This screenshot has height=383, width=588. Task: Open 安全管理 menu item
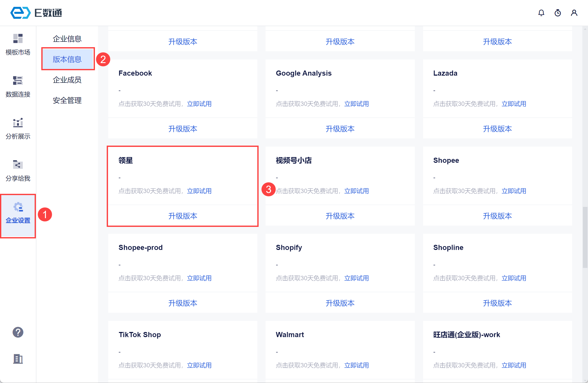click(x=67, y=100)
